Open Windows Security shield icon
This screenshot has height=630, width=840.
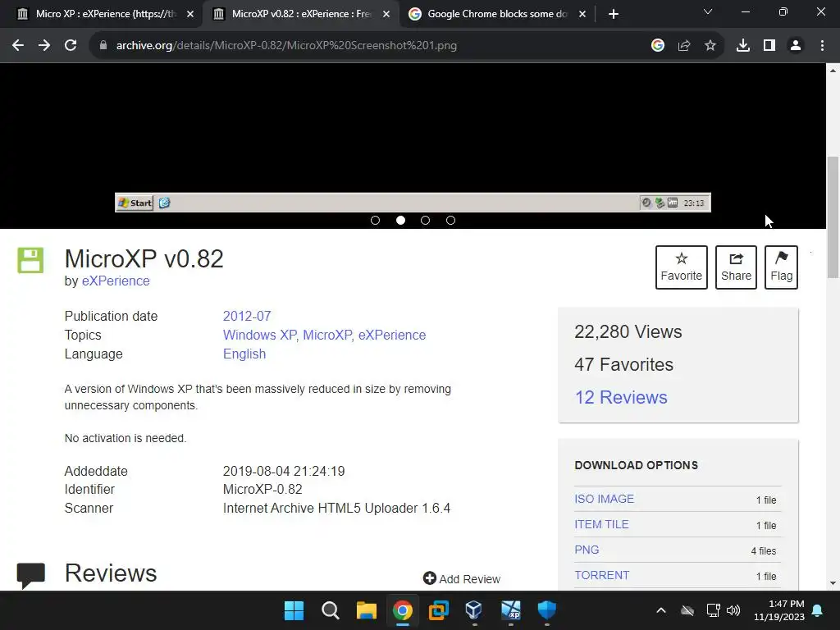(546, 610)
